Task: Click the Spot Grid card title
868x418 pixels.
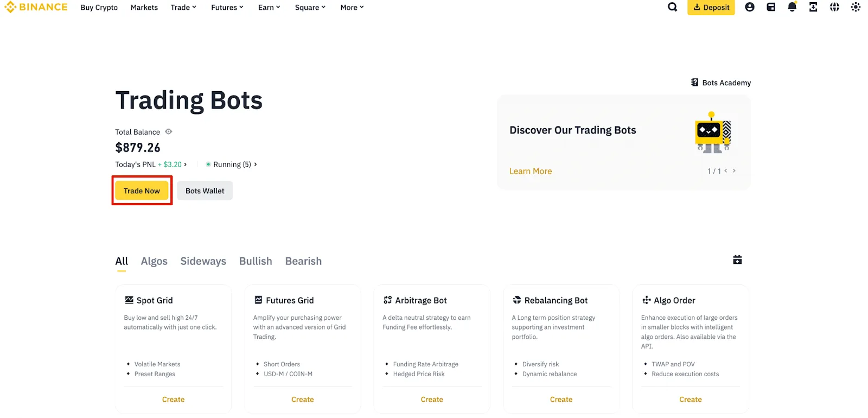Action: [x=155, y=300]
